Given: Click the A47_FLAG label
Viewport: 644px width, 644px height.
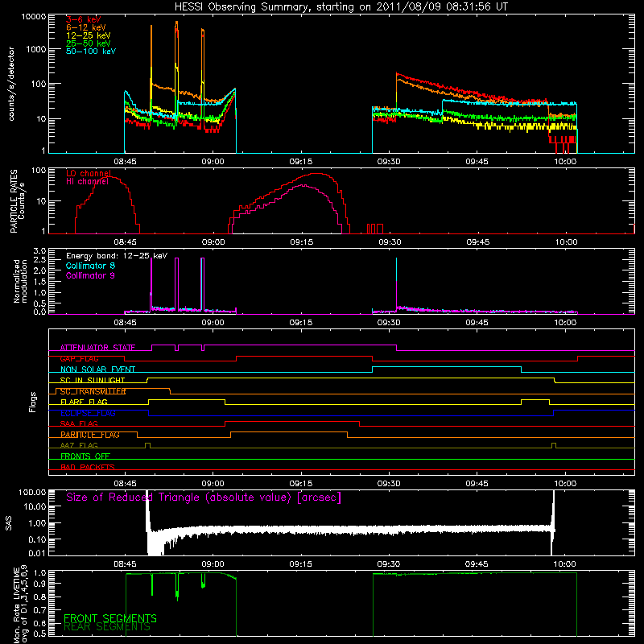Looking at the screenshot, I should [79, 445].
